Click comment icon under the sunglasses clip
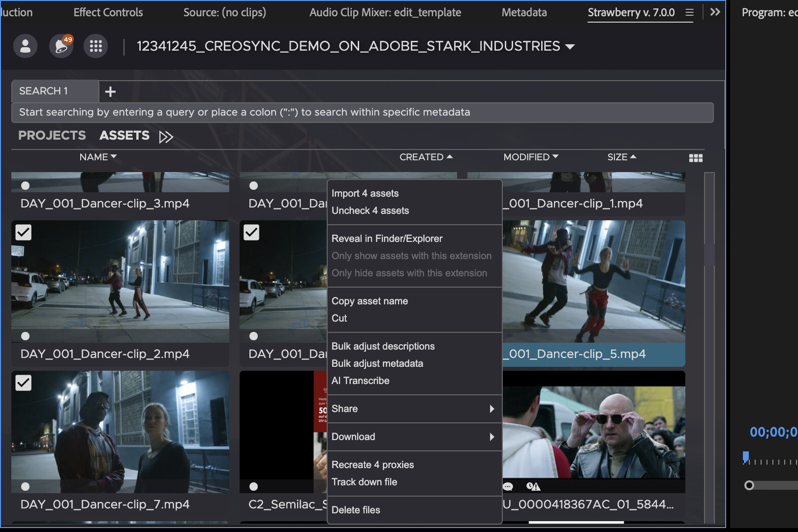Viewport: 798px width, 532px height. point(508,486)
